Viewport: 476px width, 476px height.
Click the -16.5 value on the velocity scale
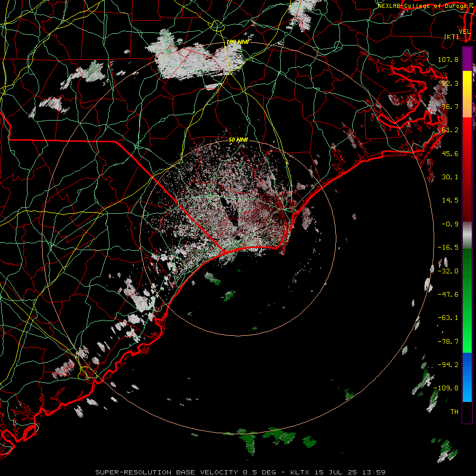(x=448, y=248)
